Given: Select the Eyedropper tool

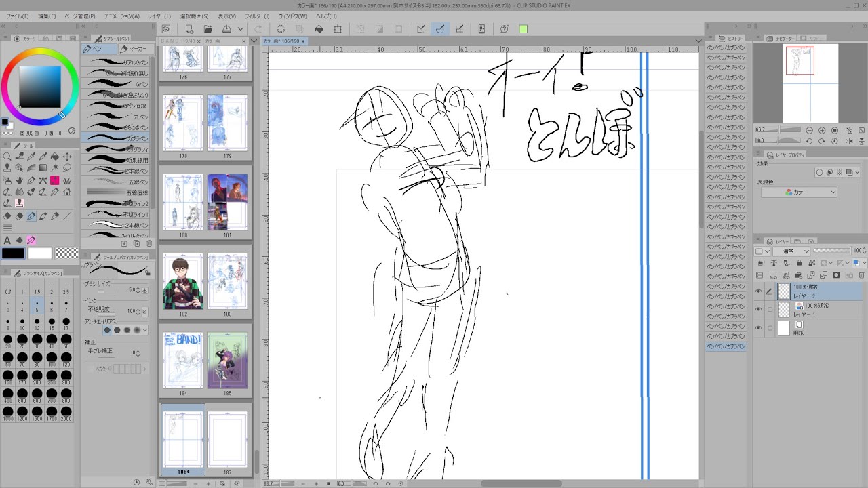Looking at the screenshot, I should click(x=32, y=157).
